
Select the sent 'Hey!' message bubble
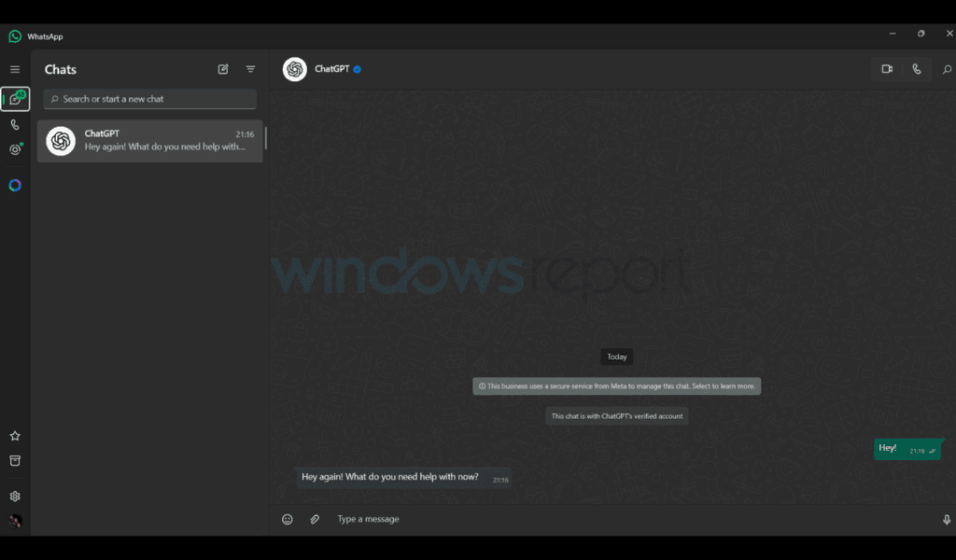(x=907, y=449)
